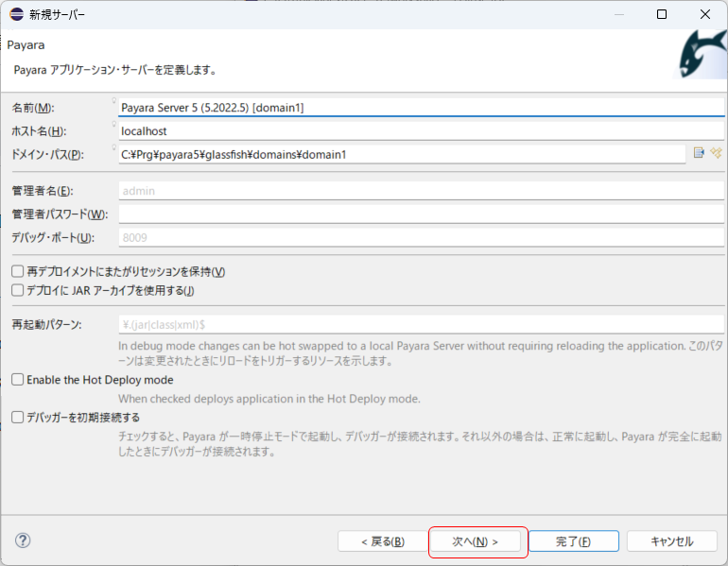Click the create new domain icon
The width and height of the screenshot is (728, 566).
coord(716,153)
